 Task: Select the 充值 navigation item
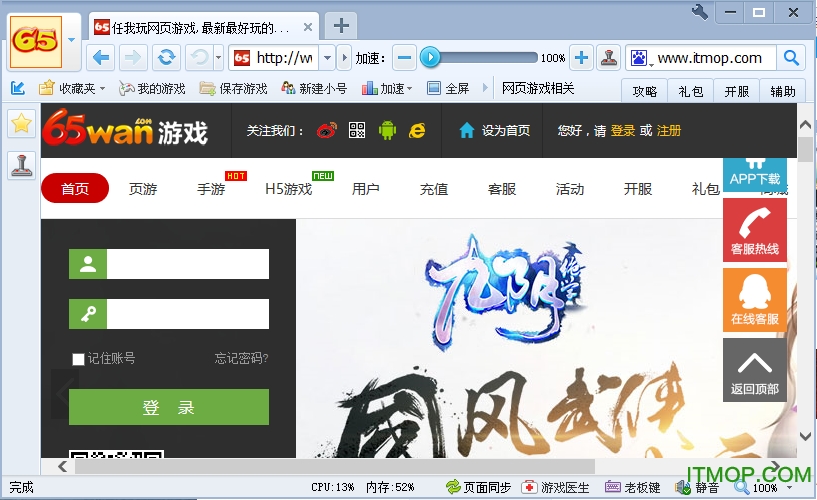434,189
